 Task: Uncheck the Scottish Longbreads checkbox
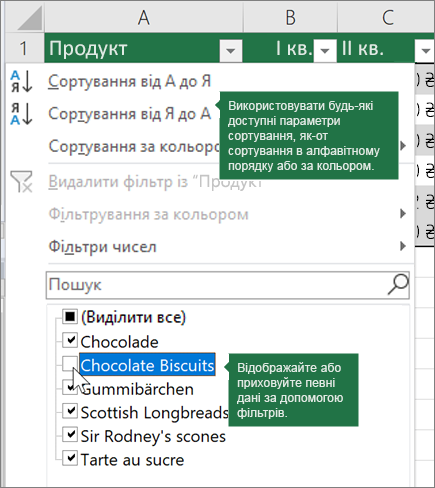pos(70,411)
